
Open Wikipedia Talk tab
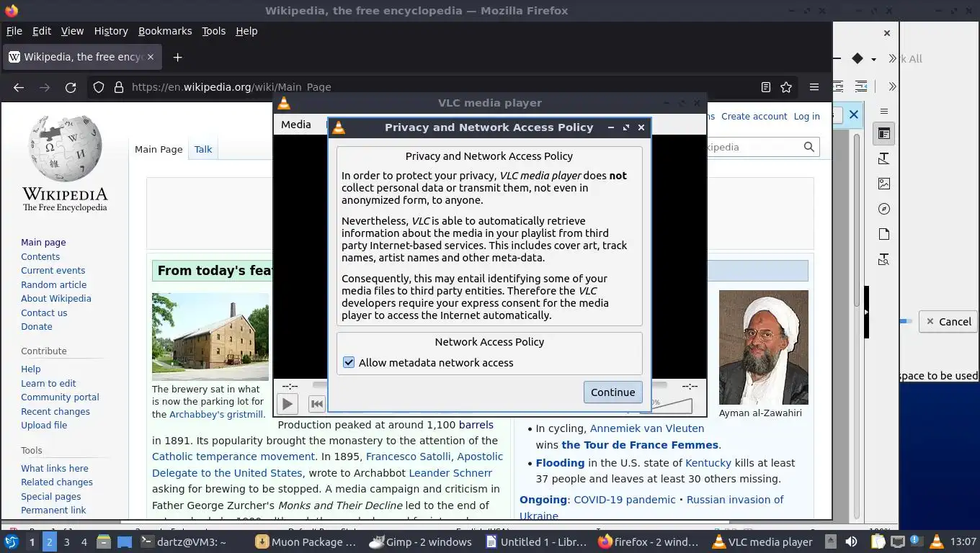[x=203, y=149]
